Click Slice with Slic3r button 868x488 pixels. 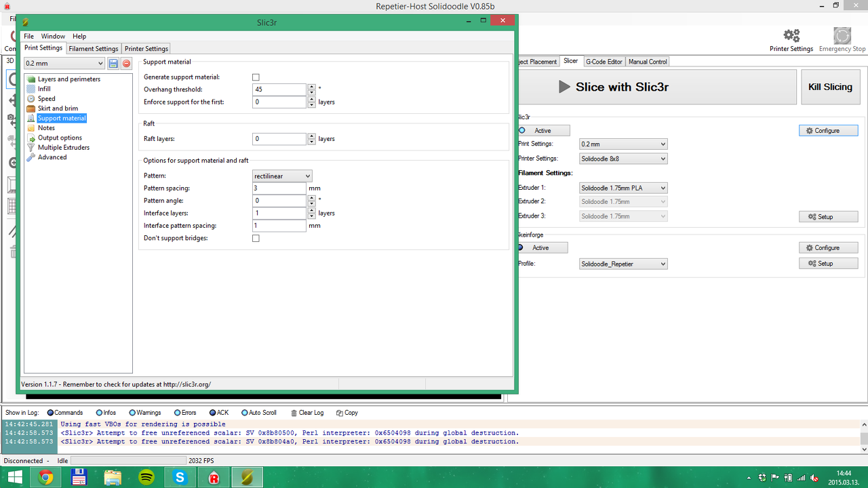click(x=657, y=87)
